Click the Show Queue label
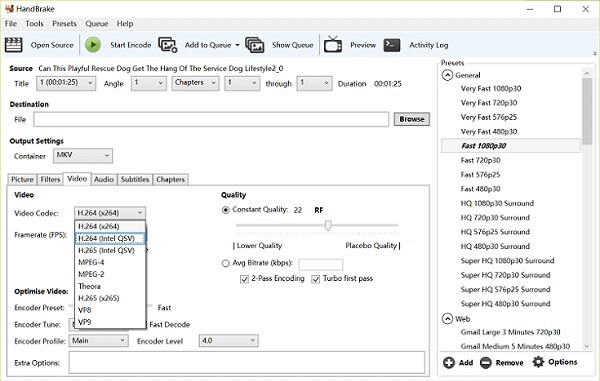This screenshot has width=600, height=381. tap(292, 45)
